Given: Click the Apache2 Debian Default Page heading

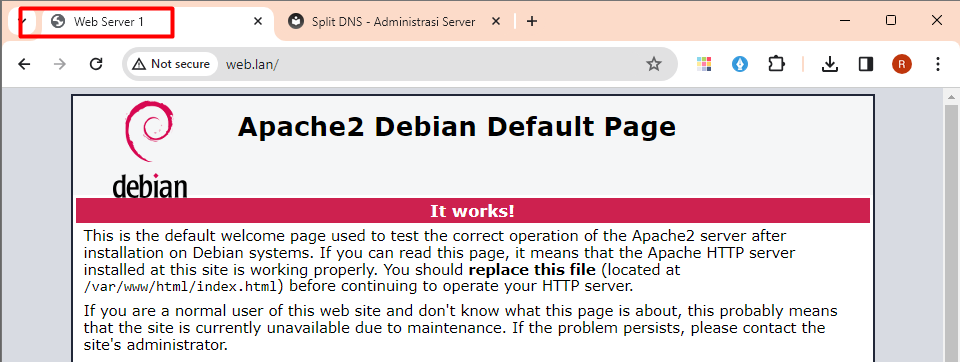Looking at the screenshot, I should [x=456, y=127].
